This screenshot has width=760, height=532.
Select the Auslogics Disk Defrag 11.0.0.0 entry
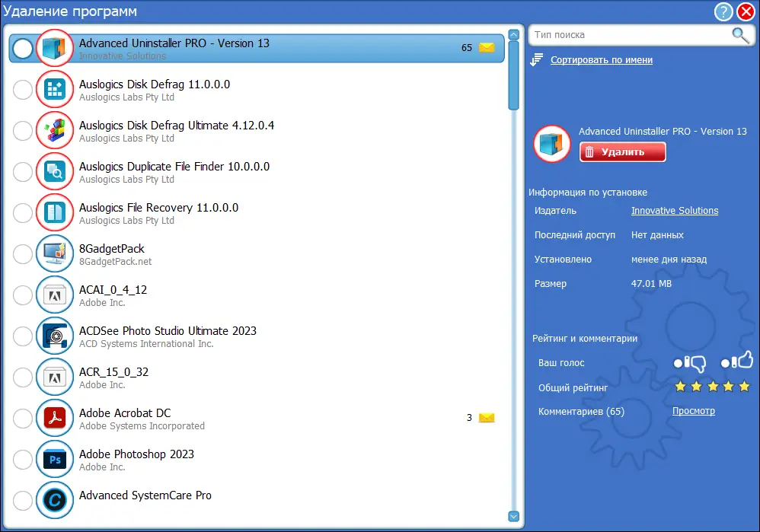(257, 90)
